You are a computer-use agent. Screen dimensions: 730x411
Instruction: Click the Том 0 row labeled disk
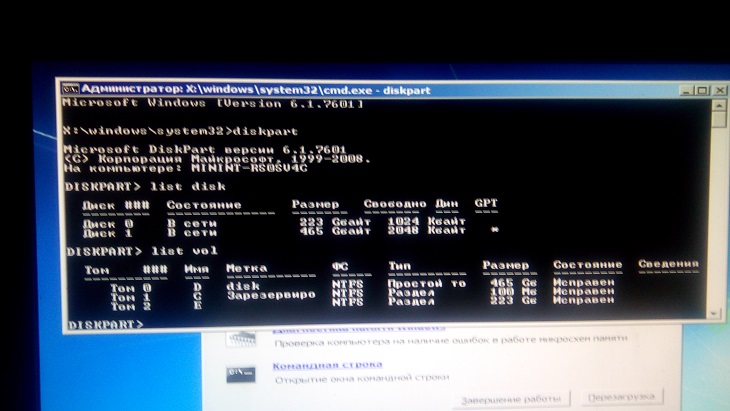(x=380, y=284)
